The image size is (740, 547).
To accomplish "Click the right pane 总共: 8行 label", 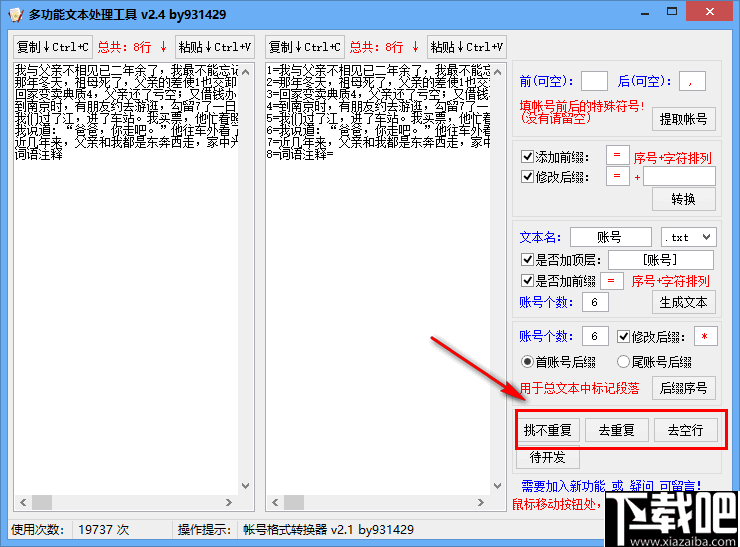I will [377, 47].
